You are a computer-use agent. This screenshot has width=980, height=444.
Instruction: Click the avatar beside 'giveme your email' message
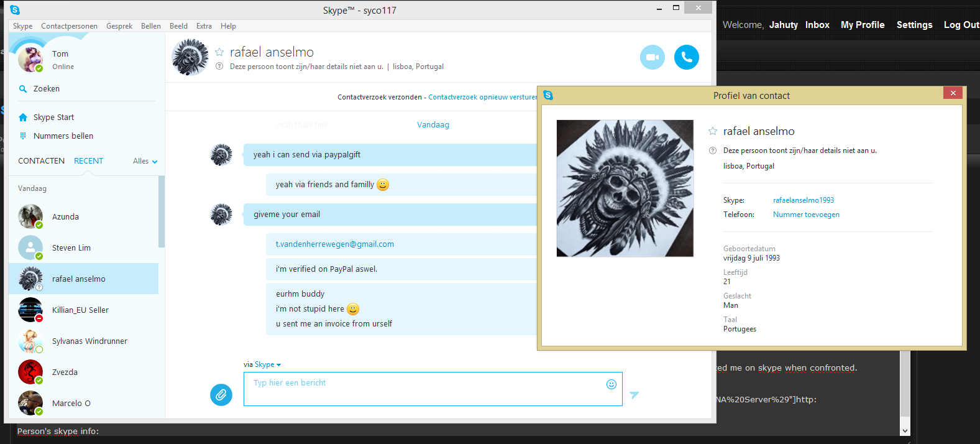(x=221, y=214)
